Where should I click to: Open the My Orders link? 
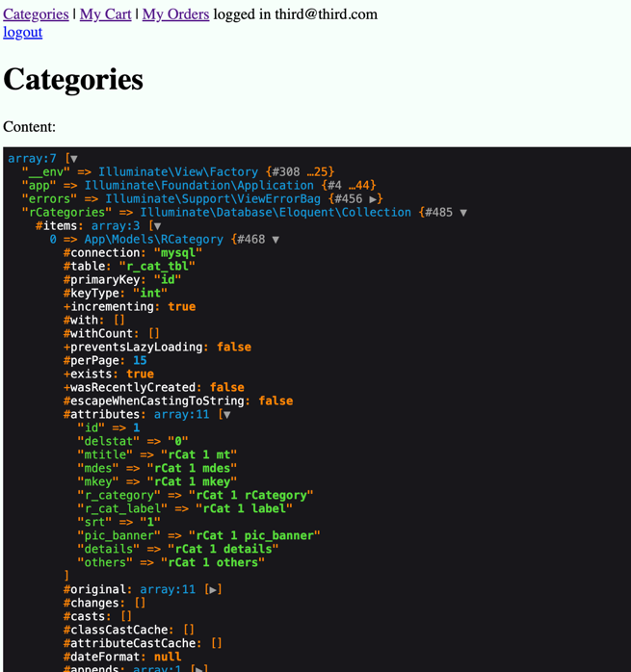coord(175,14)
